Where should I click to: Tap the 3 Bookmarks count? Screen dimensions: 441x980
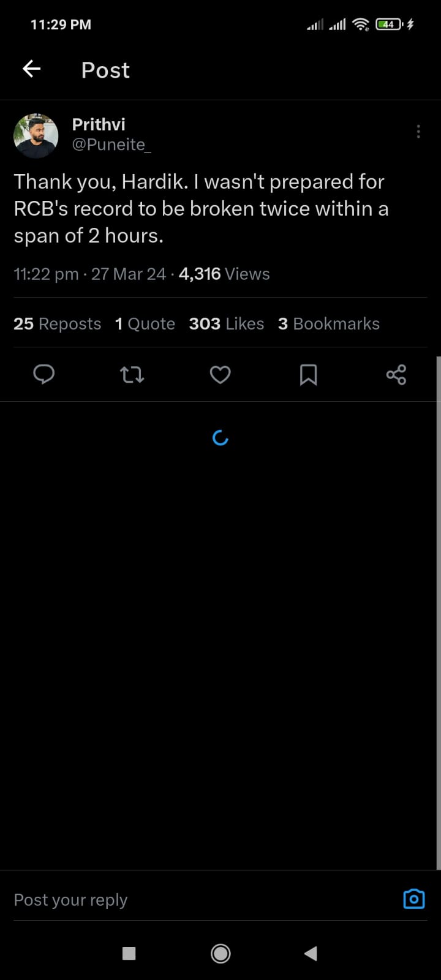[329, 323]
